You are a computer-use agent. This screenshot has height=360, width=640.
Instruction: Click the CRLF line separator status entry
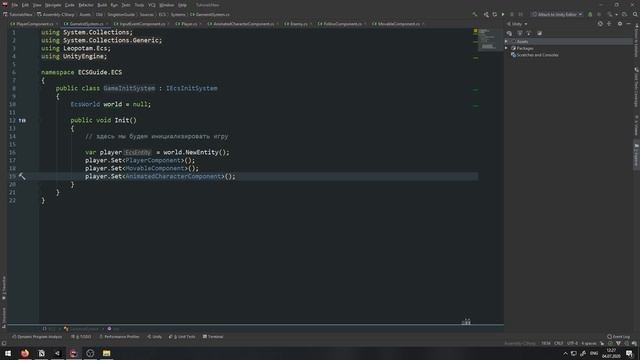pyautogui.click(x=558, y=343)
